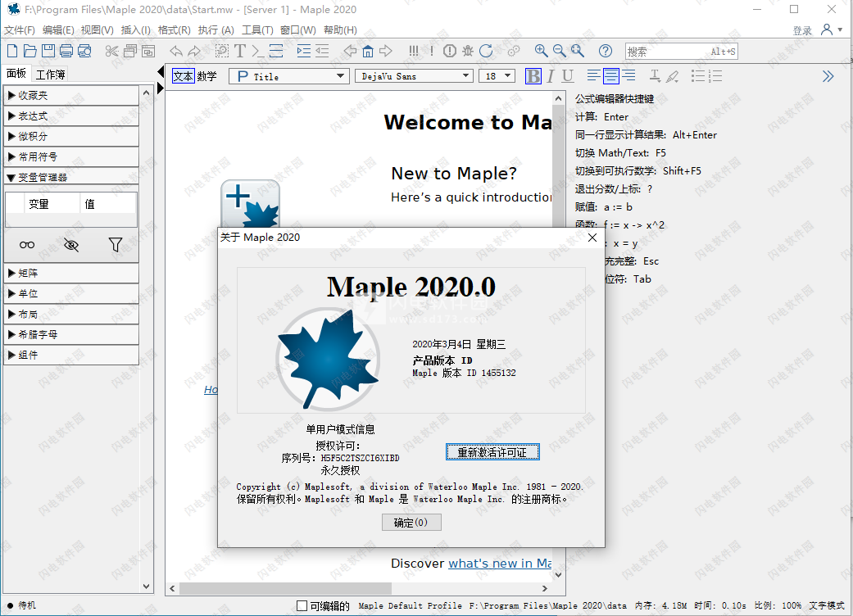This screenshot has height=616, width=853.
Task: Expand the 组件 palette
Action: tap(71, 355)
